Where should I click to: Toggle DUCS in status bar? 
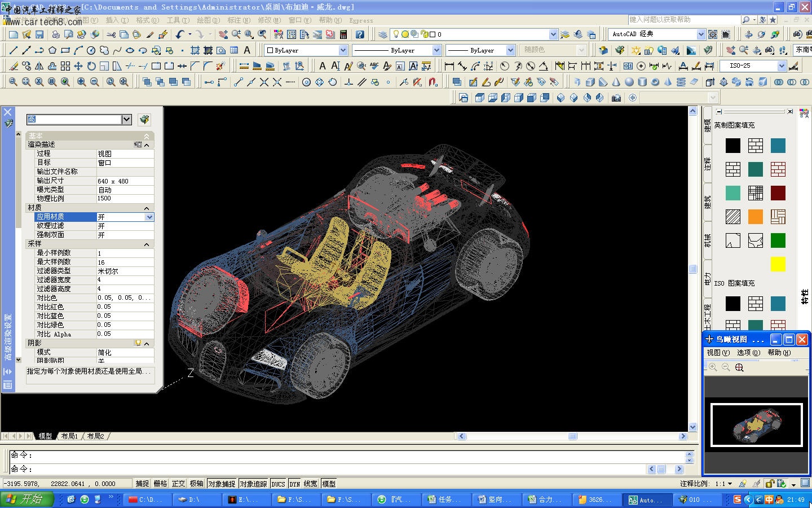278,484
